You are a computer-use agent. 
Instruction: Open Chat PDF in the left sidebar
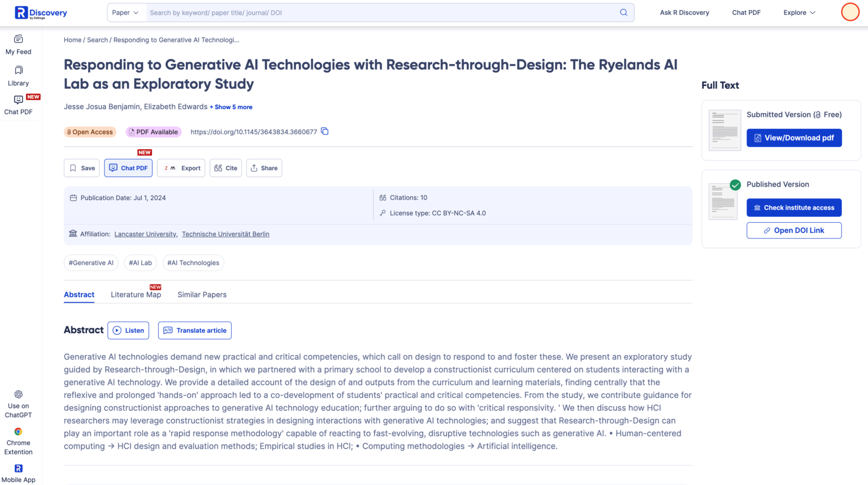pos(19,105)
